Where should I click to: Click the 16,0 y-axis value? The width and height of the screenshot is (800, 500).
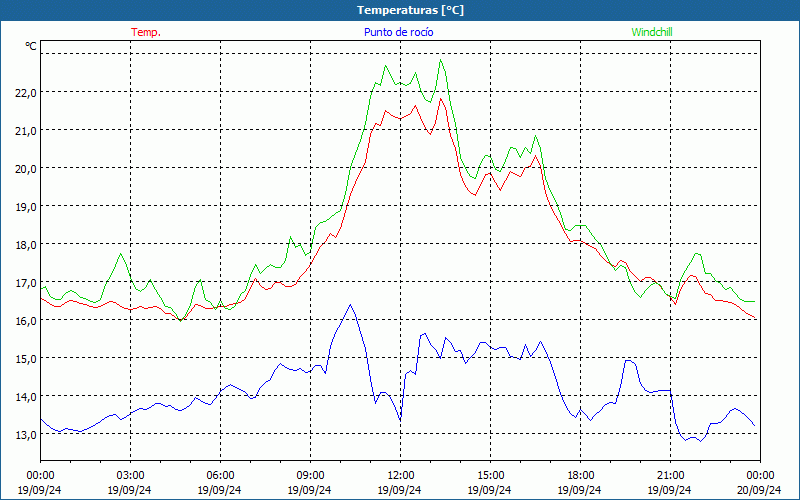[26, 320]
